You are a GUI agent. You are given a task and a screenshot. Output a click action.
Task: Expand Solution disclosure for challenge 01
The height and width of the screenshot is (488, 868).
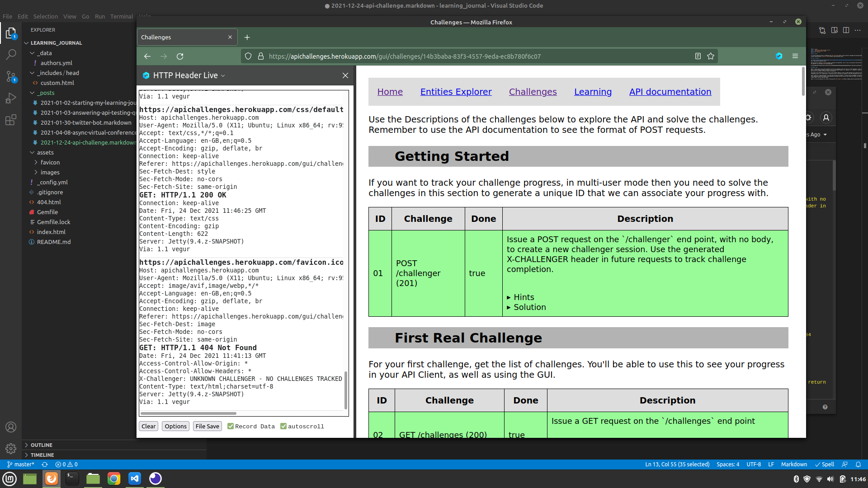[x=526, y=307]
